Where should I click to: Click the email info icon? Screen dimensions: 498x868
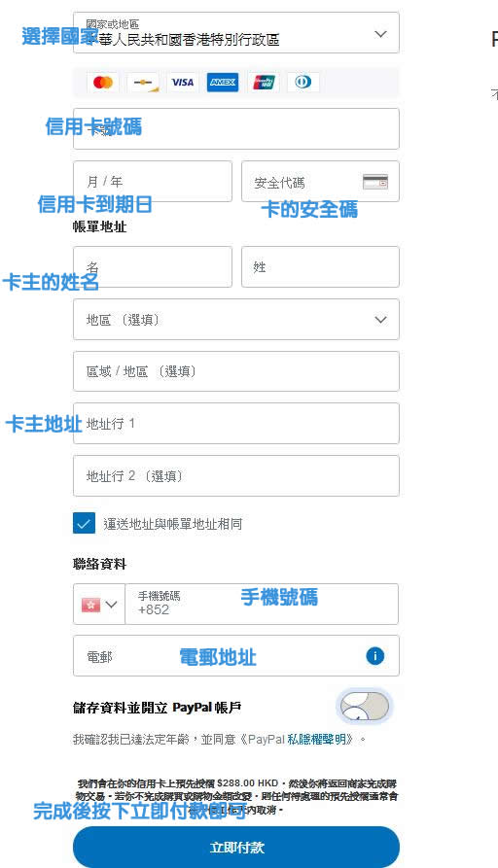click(375, 656)
